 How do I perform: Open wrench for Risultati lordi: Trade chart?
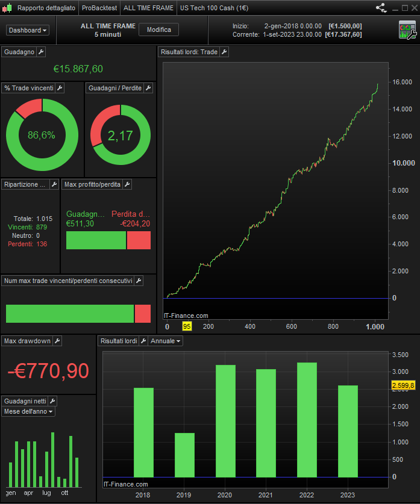[225, 52]
